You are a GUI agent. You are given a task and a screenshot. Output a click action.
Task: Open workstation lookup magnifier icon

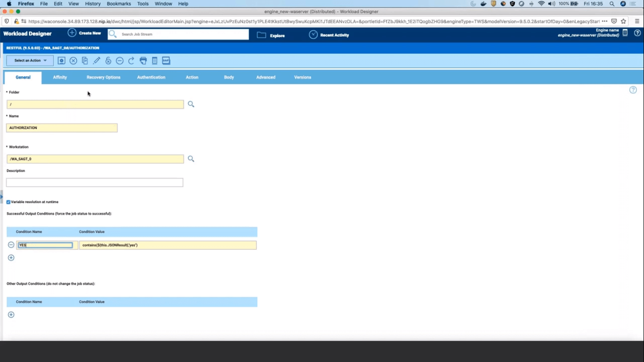191,159
